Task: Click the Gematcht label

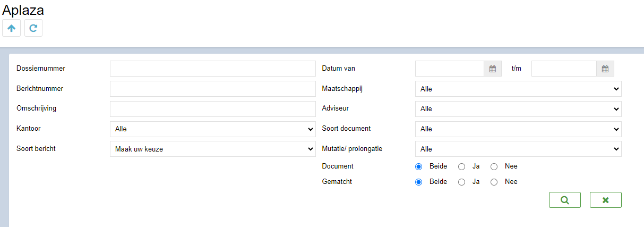Action: click(337, 181)
